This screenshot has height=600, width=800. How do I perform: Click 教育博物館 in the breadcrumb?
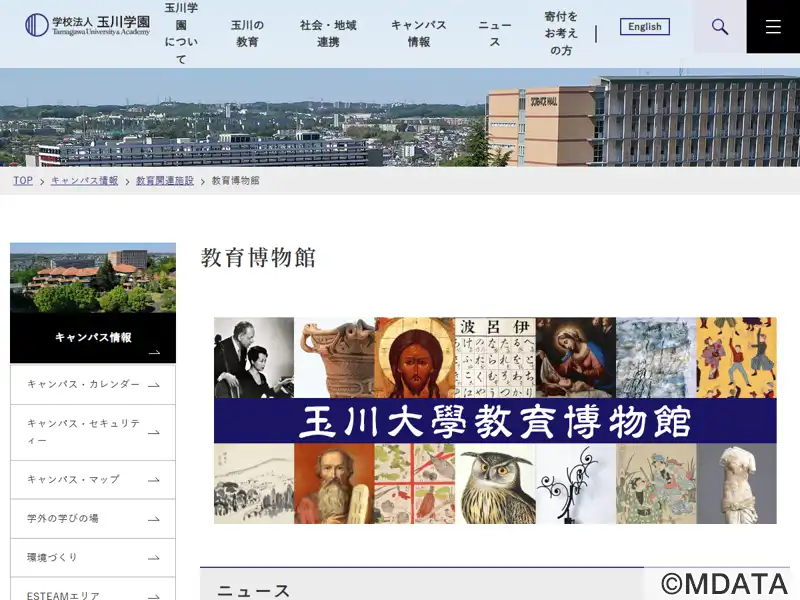[x=235, y=181]
